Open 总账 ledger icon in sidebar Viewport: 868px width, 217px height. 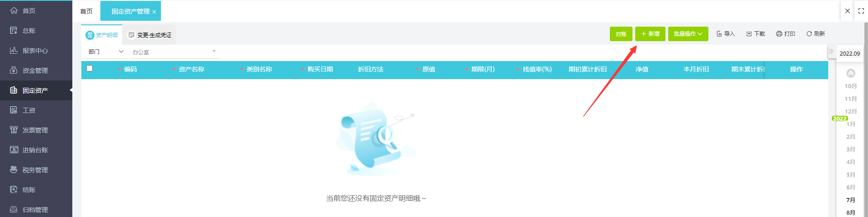point(14,30)
